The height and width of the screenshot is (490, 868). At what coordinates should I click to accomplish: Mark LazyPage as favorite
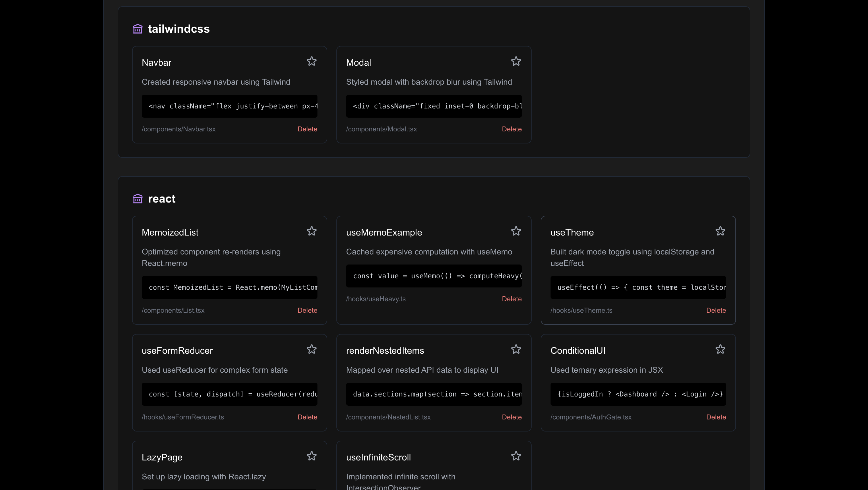[312, 456]
